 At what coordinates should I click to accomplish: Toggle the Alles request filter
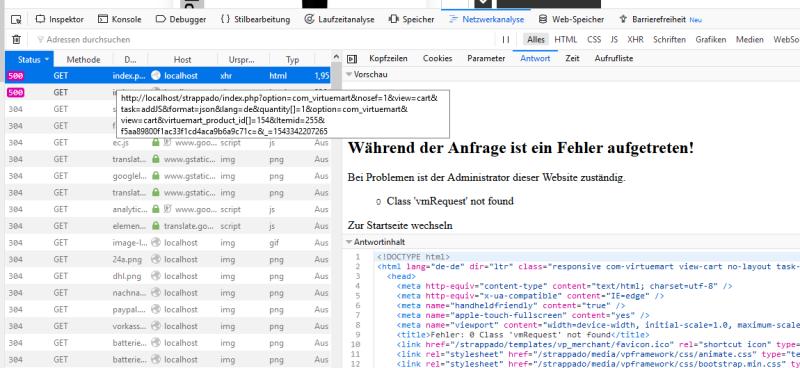pyautogui.click(x=536, y=39)
